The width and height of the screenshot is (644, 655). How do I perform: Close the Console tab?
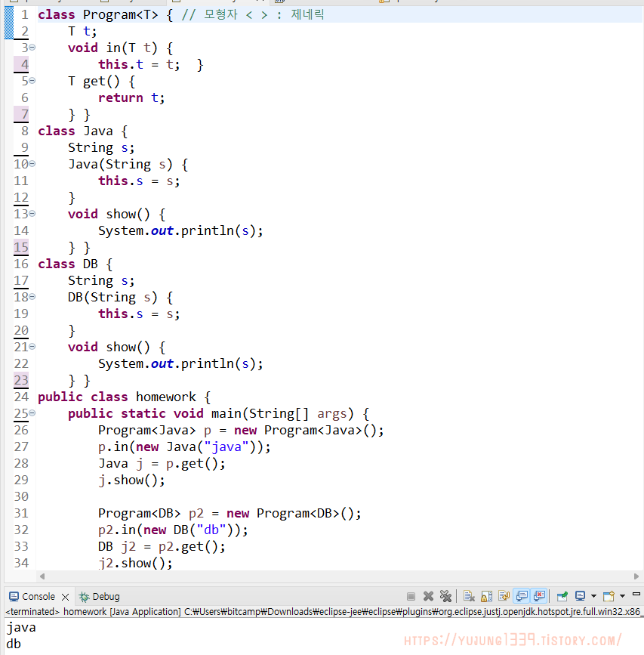click(65, 597)
